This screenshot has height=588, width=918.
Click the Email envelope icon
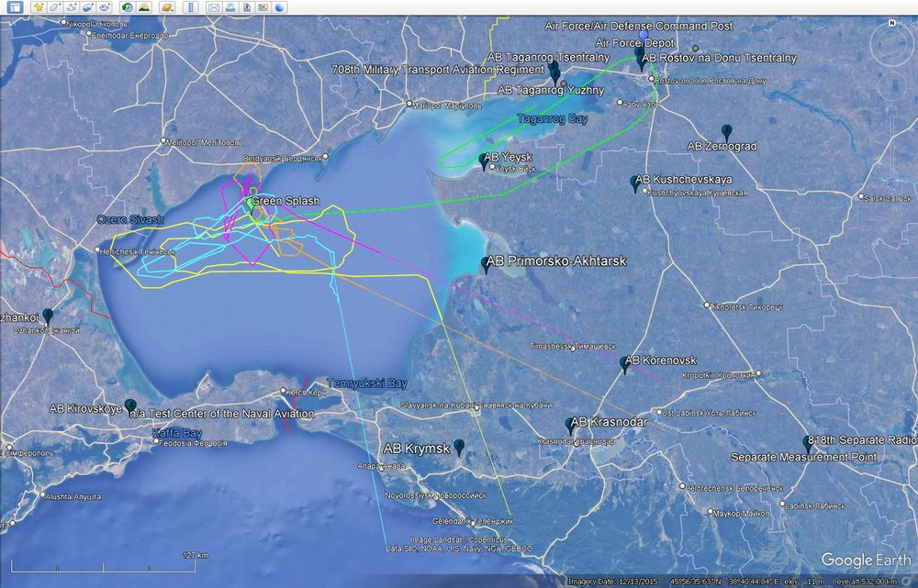[x=214, y=7]
